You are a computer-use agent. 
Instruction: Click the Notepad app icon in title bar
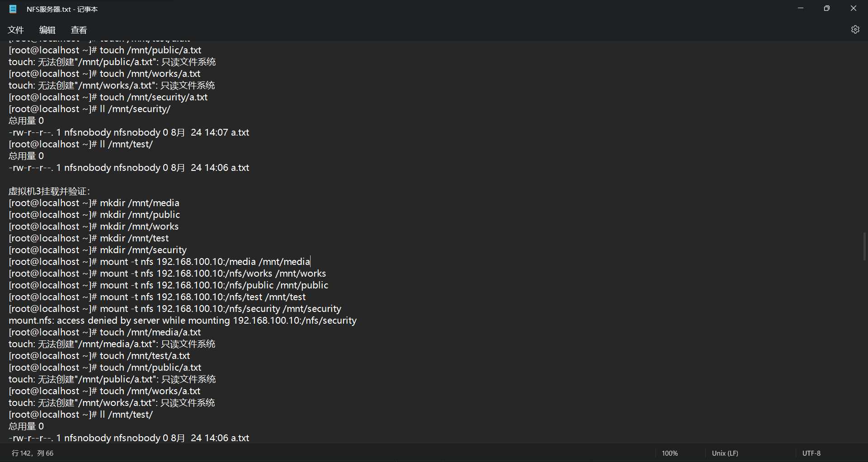click(13, 9)
